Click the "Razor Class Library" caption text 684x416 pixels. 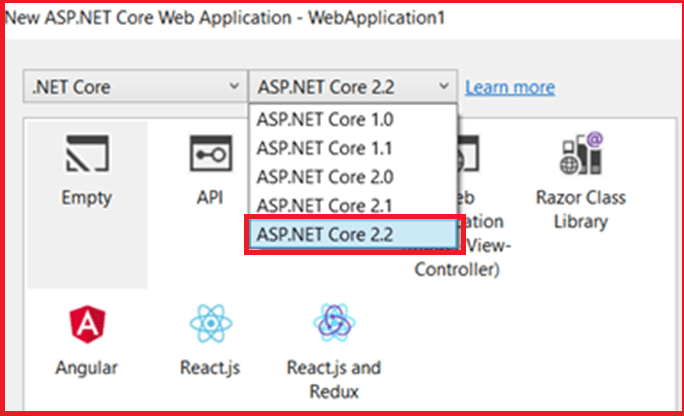[581, 208]
